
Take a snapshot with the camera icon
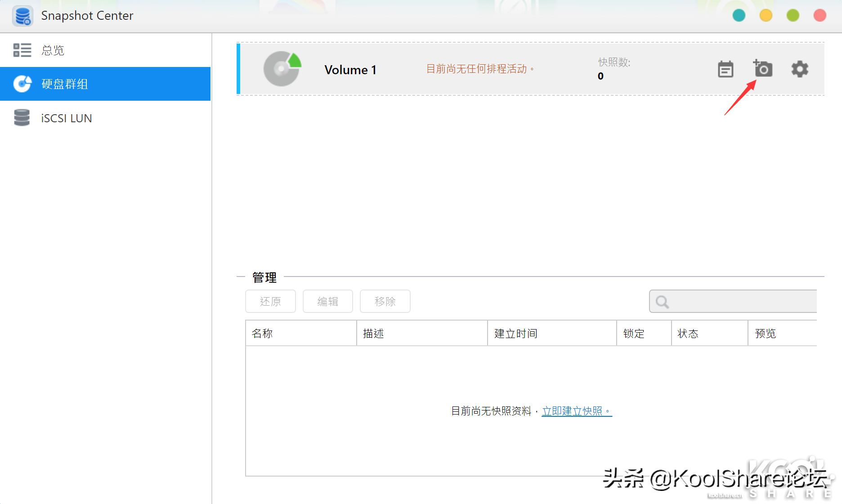(763, 69)
